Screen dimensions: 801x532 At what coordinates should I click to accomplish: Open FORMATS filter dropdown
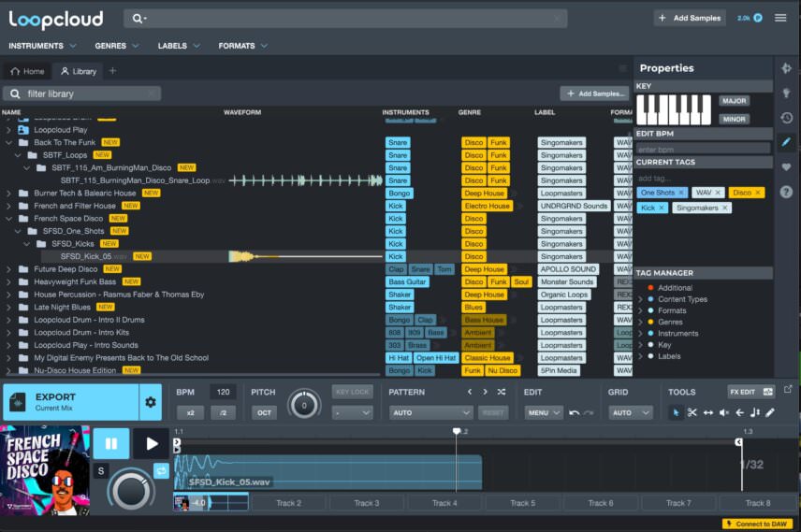click(x=242, y=46)
